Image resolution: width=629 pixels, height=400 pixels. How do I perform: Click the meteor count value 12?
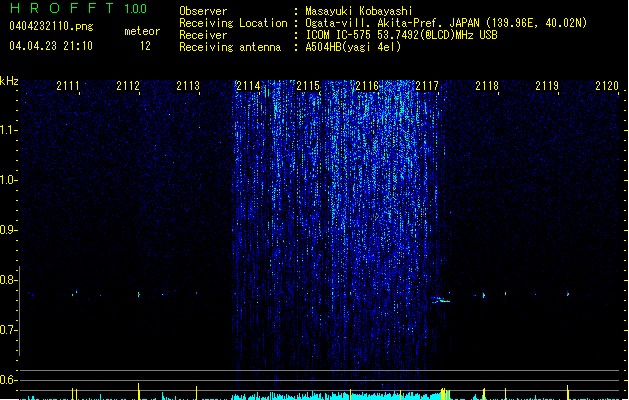point(145,46)
